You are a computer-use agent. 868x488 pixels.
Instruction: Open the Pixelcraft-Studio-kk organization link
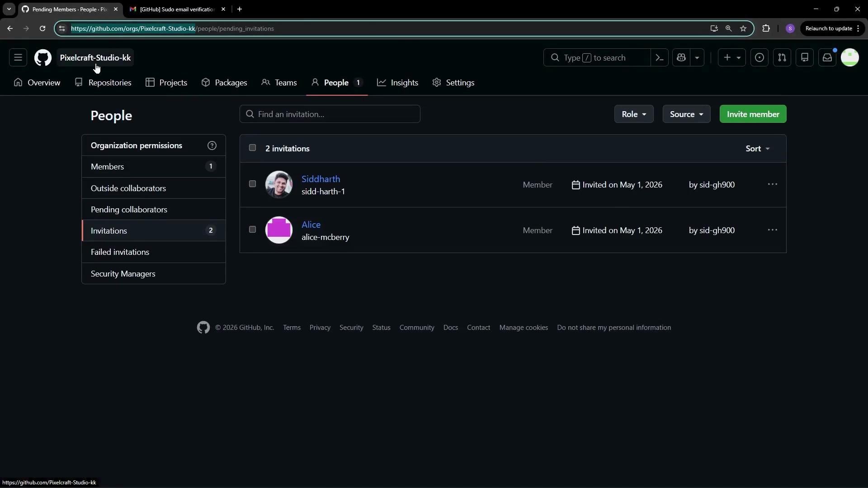[95, 58]
